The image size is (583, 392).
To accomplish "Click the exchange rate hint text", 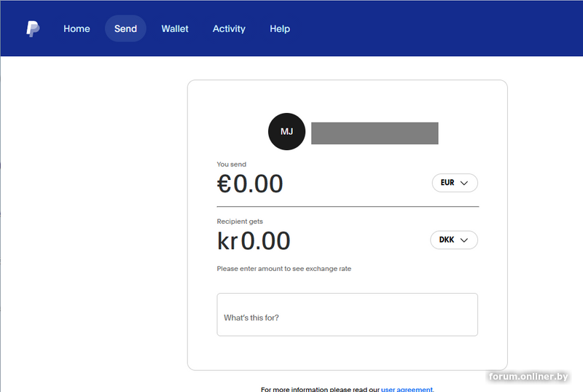I will (x=283, y=269).
